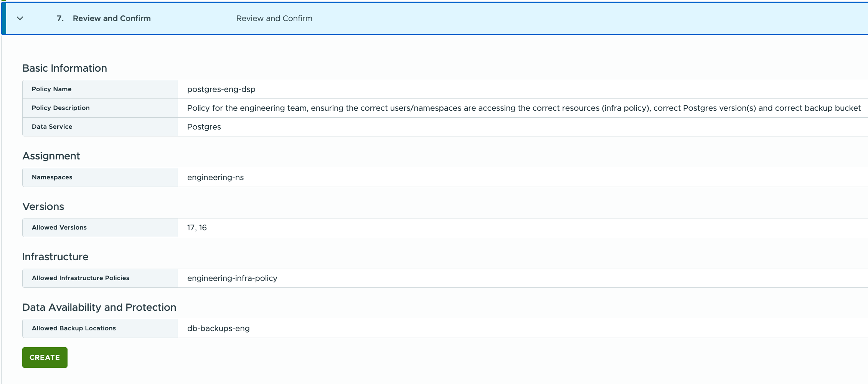Click the Postgres data service value
Viewport: 868px width, 384px height.
(x=204, y=127)
